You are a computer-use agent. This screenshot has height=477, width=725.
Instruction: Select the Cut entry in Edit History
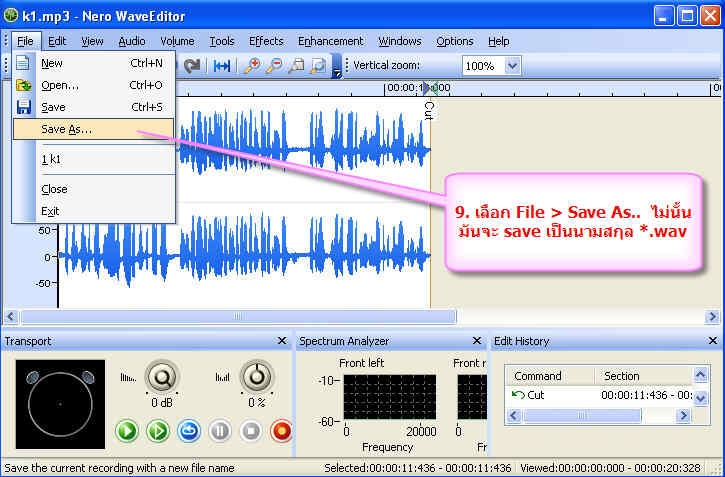point(600,396)
